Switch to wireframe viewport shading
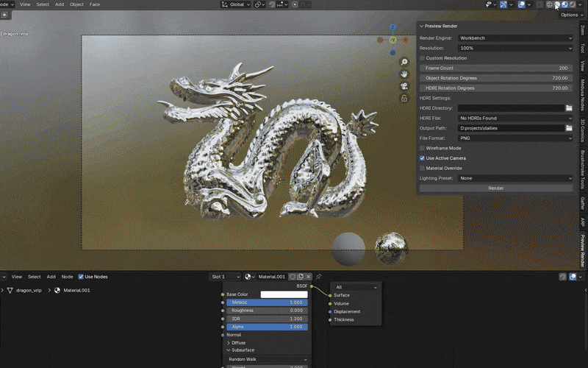 548,4
